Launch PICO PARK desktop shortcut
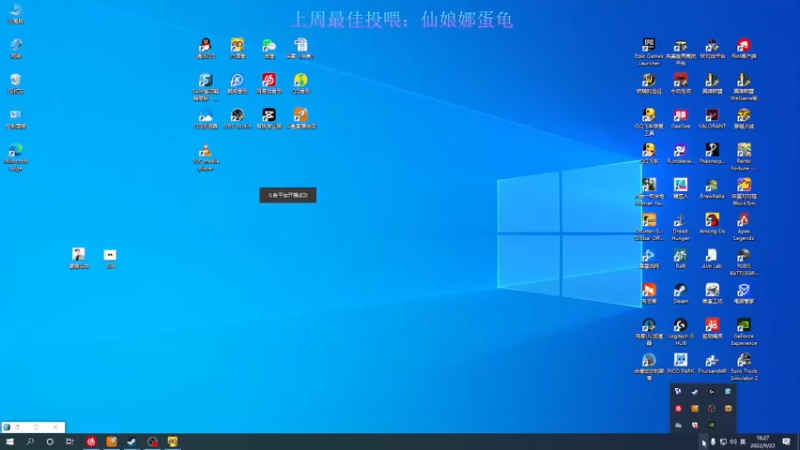This screenshot has height=450, width=800. (x=680, y=363)
